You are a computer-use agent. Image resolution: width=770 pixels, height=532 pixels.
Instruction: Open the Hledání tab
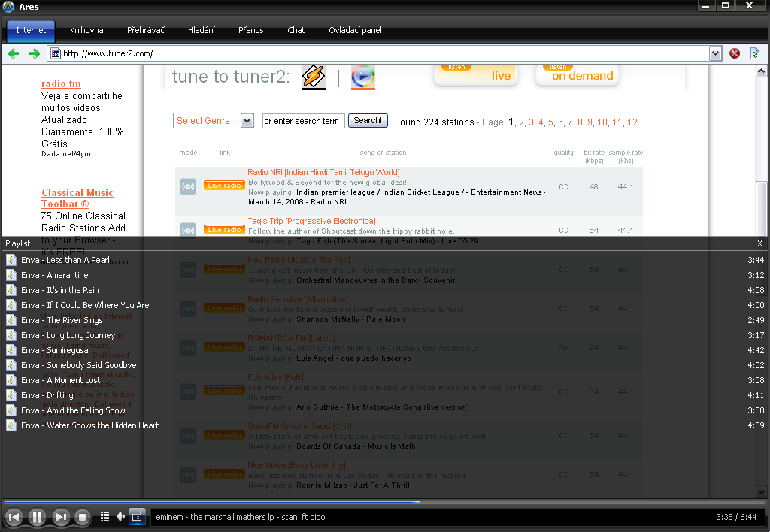pos(202,30)
